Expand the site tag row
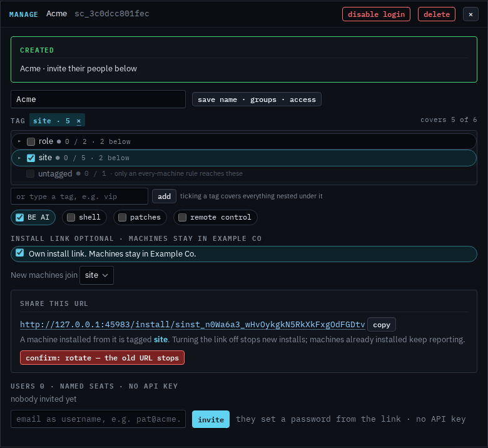 (19, 158)
